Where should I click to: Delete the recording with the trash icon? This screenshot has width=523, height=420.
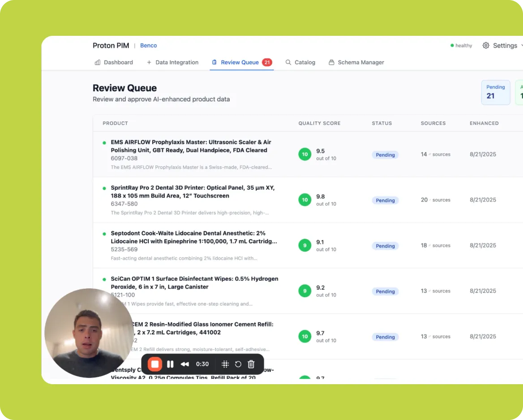pos(251,364)
